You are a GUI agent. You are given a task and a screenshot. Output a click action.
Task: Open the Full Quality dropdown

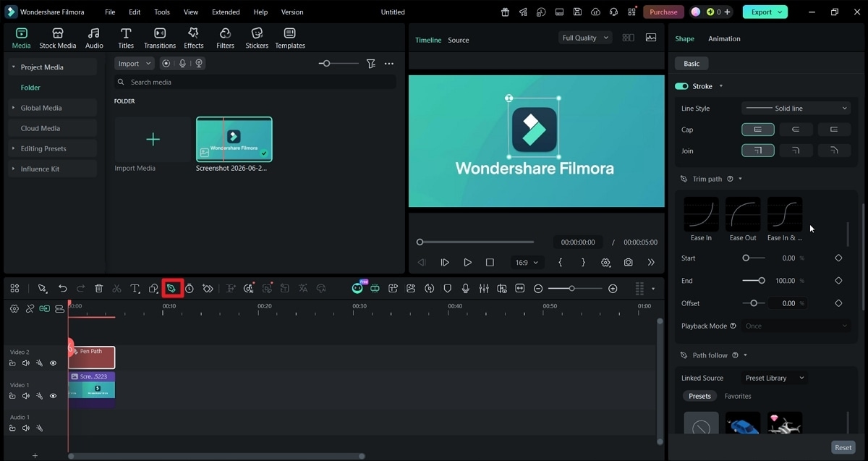tap(585, 38)
